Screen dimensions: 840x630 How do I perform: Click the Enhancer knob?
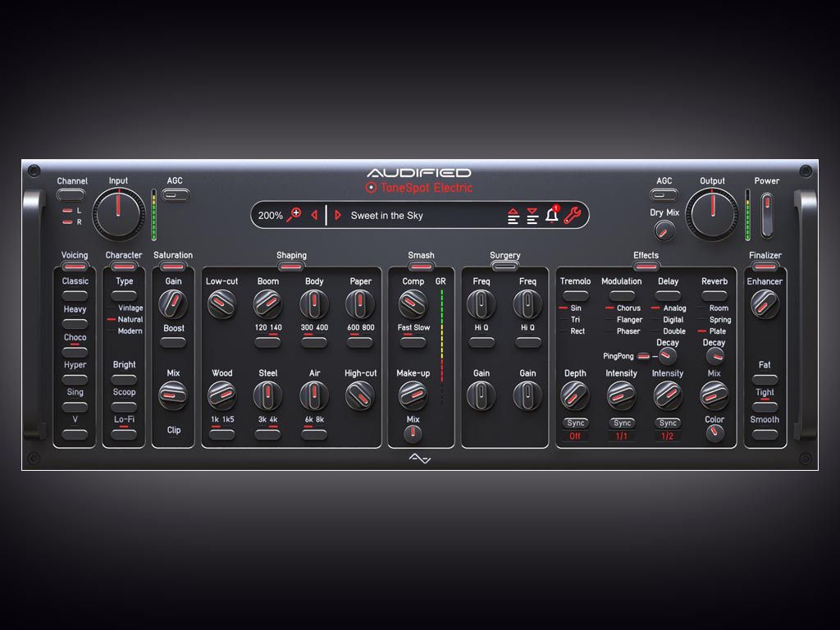[x=765, y=304]
